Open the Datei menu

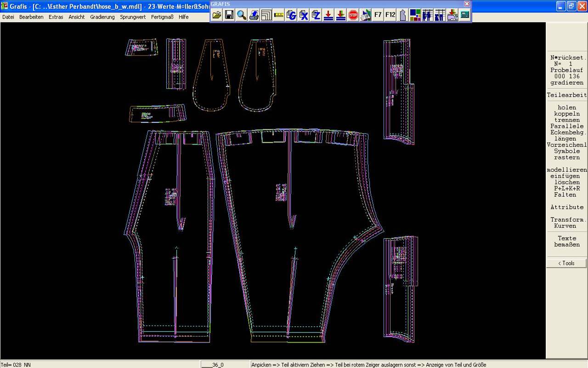point(8,17)
